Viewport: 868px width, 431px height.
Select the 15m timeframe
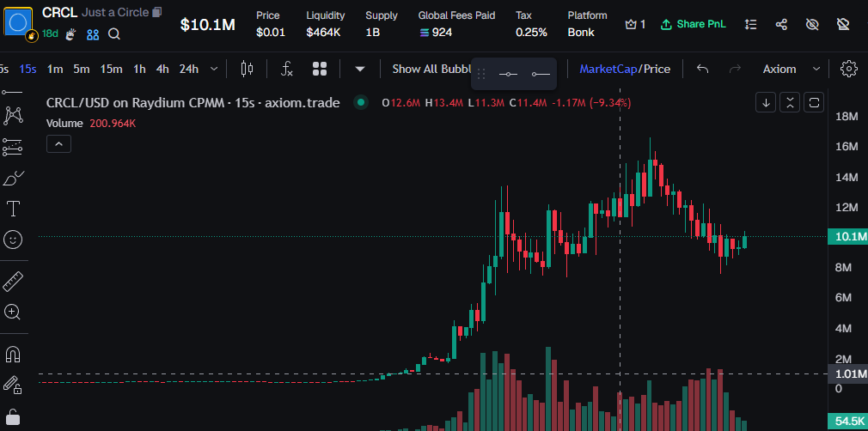(111, 70)
